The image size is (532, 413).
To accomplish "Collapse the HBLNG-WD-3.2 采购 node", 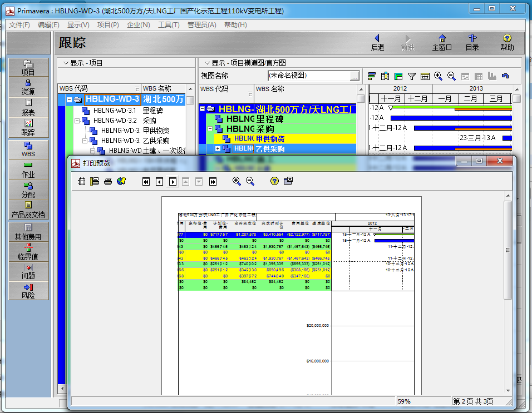I will [77, 121].
